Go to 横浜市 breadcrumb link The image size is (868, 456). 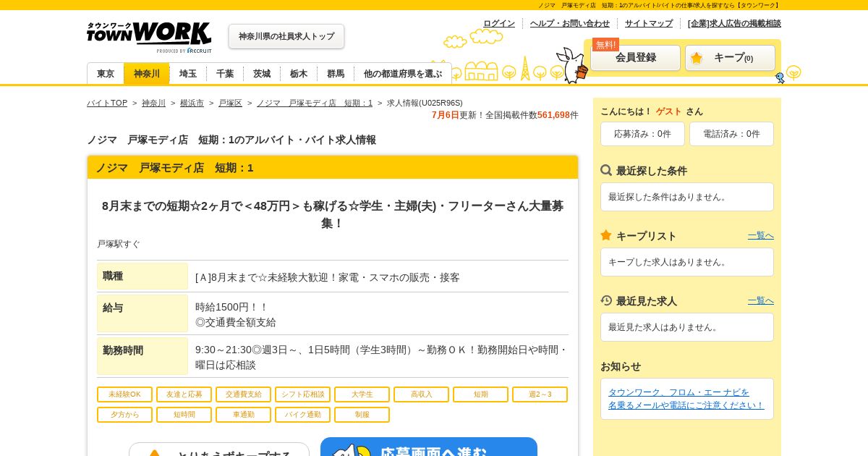click(192, 103)
